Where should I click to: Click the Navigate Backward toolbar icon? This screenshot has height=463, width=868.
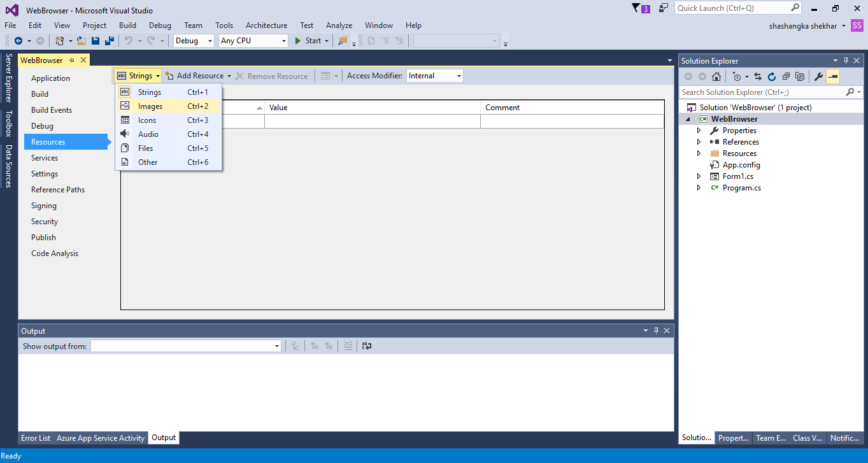pyautogui.click(x=18, y=41)
